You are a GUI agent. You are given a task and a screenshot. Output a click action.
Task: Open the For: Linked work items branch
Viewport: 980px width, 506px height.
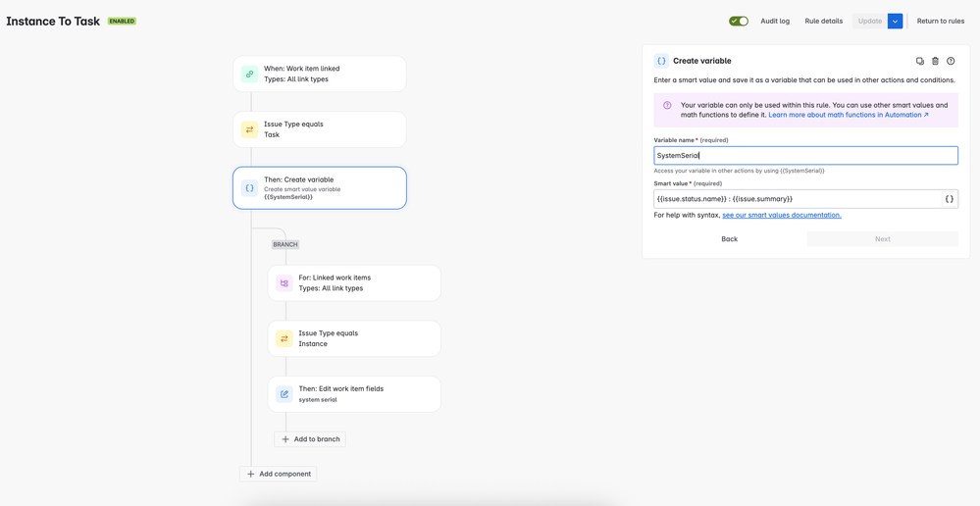coord(354,283)
